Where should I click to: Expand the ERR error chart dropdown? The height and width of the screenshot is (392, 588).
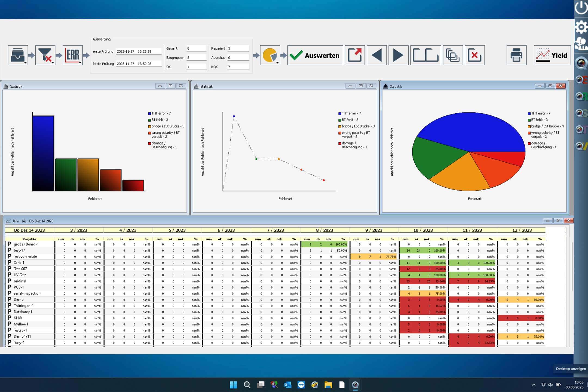click(x=73, y=55)
